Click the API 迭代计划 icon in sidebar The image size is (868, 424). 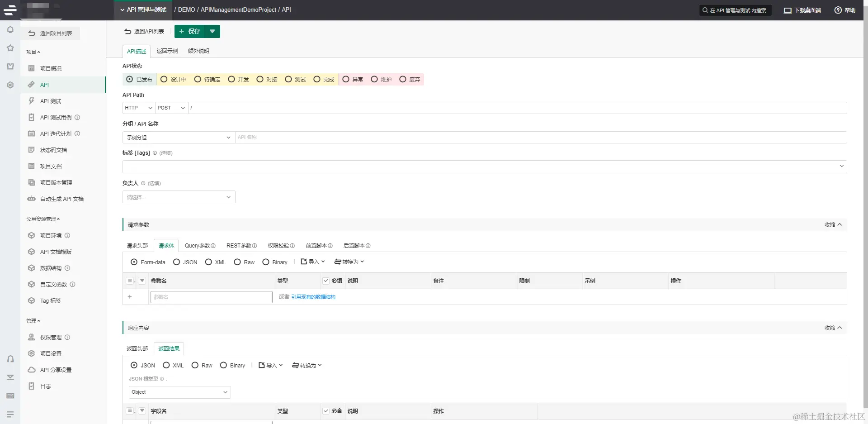pos(31,133)
